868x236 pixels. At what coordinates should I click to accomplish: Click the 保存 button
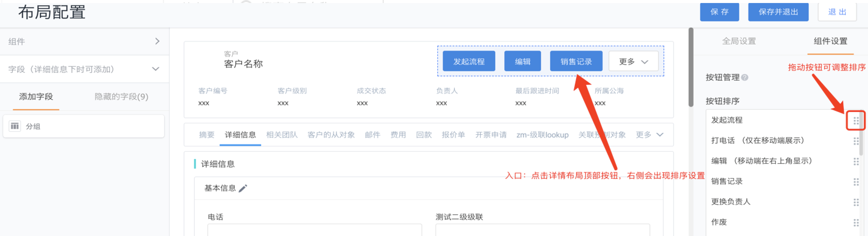click(x=719, y=12)
